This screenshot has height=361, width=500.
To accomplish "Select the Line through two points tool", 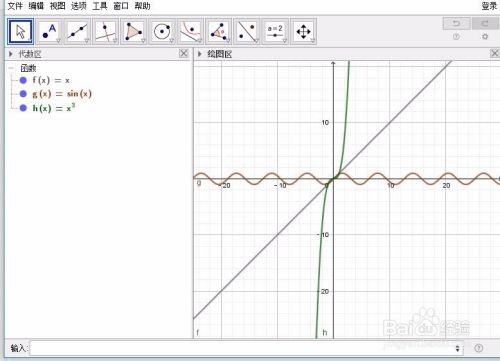I will (x=77, y=32).
